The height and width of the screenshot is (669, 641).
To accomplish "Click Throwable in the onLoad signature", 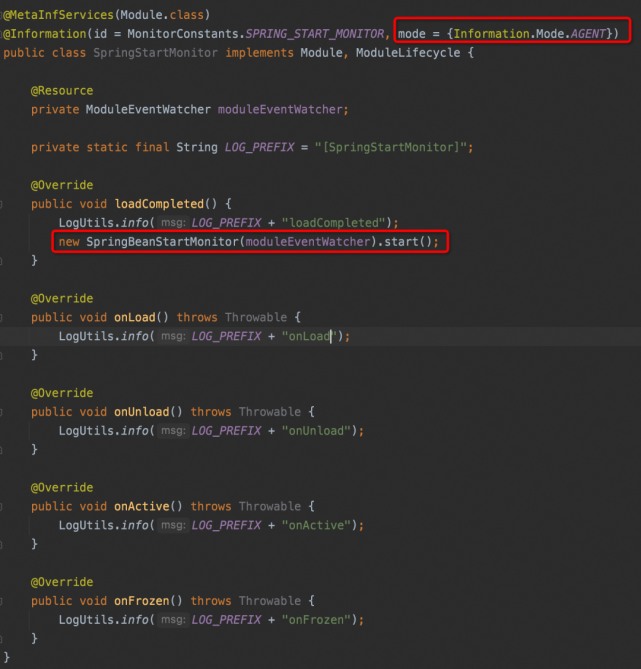I will [256, 317].
